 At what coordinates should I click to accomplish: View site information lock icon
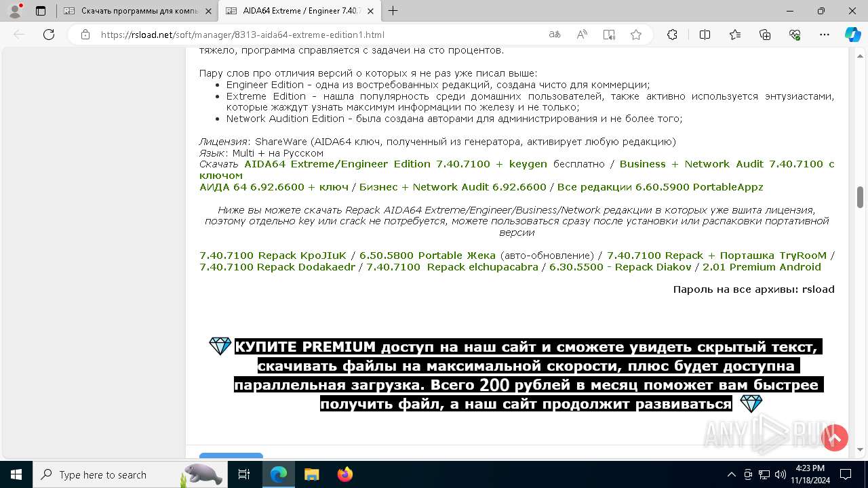85,35
